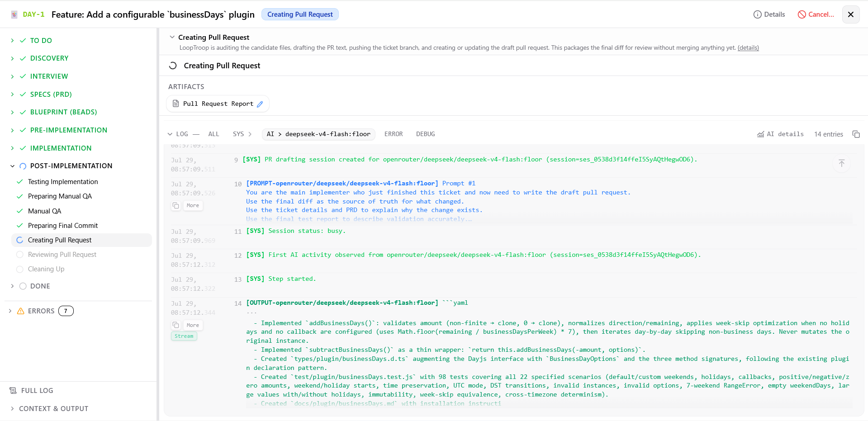Copy log entry 10 prompt text
The height and width of the screenshot is (421, 868).
tap(176, 206)
